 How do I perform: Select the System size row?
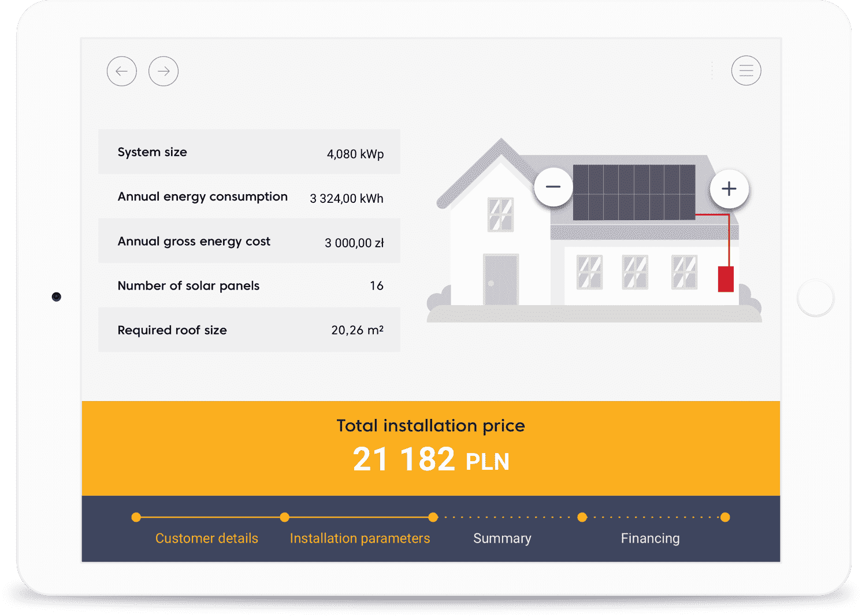pos(250,152)
